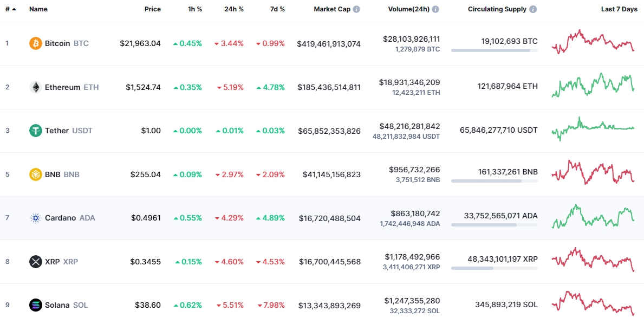Open Tether's 7-day price chart
Viewport: 644px width, 324px height.
[593, 128]
